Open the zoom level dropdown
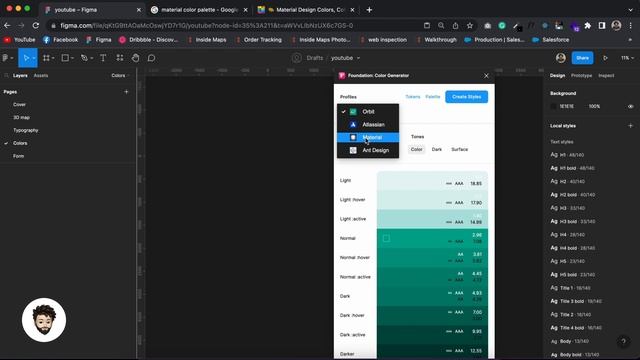Viewport: 640px width, 360px height. (628, 58)
